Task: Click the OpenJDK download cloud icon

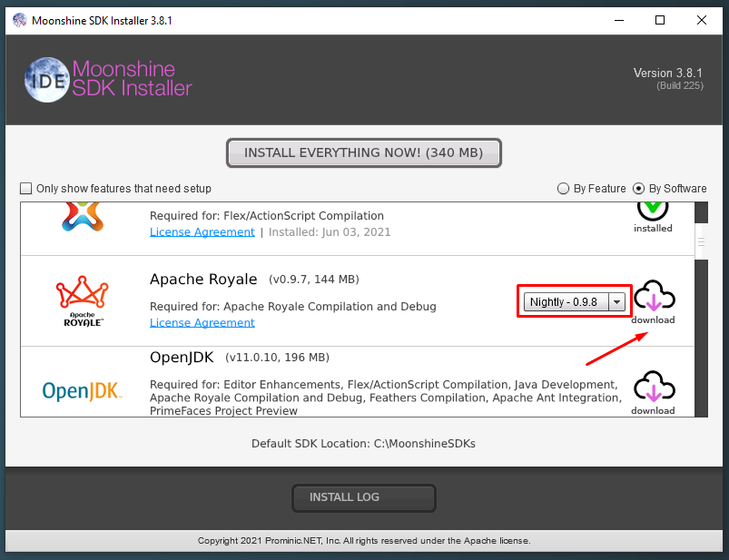Action: coord(653,387)
